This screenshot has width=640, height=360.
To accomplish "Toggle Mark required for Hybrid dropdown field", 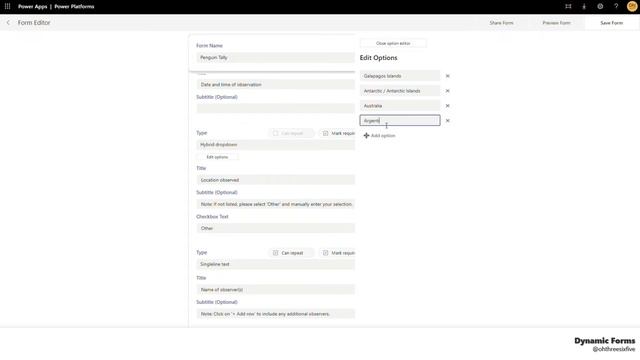I will coord(325,133).
